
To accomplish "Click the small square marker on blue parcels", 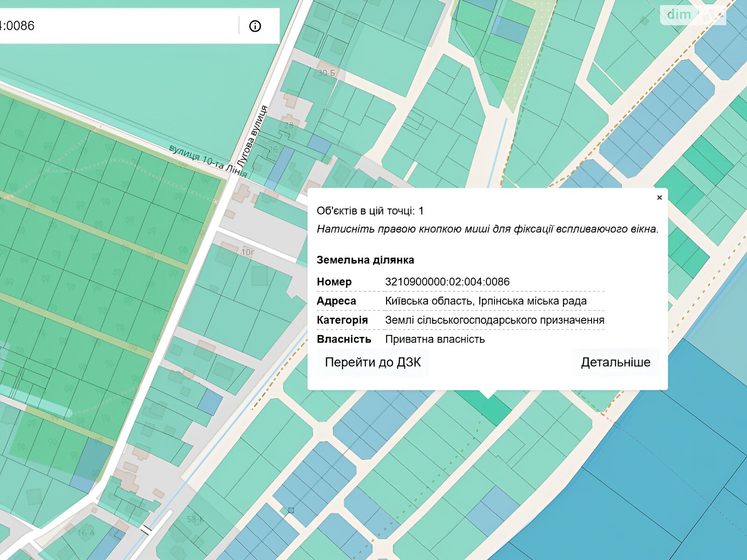I will pos(291,510).
